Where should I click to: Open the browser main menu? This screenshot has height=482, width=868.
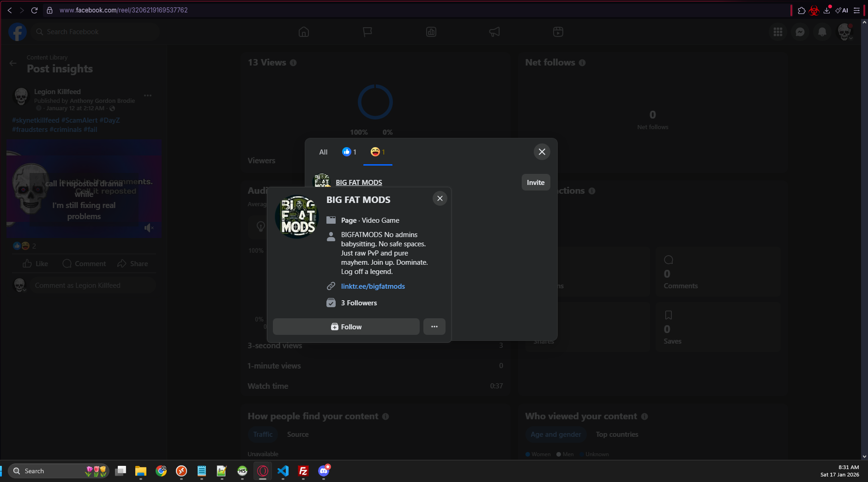857,10
